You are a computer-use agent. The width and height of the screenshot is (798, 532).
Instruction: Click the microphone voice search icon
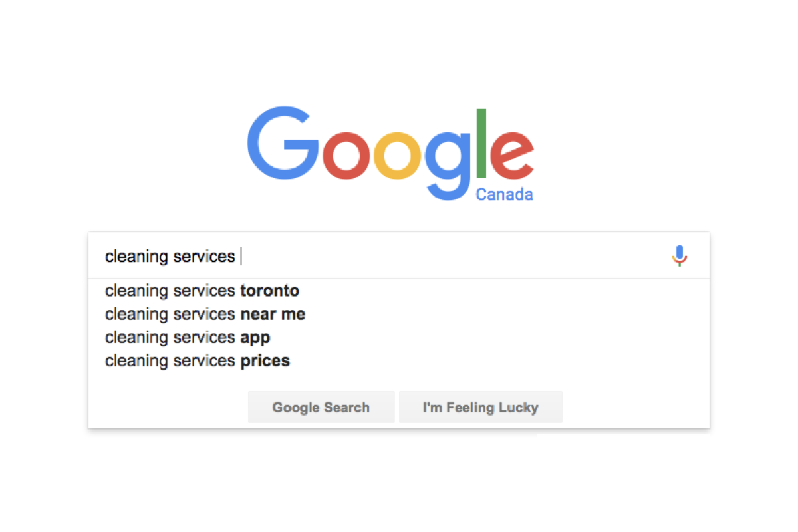tap(679, 256)
